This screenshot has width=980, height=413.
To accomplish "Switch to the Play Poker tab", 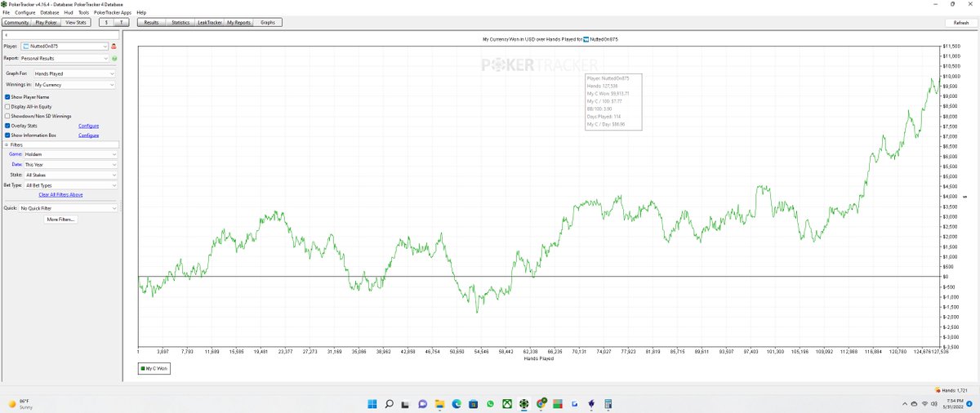I will click(x=47, y=23).
